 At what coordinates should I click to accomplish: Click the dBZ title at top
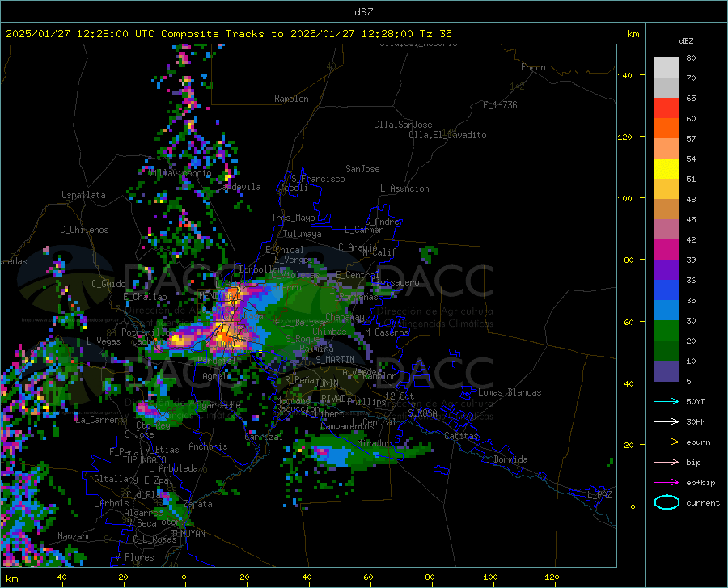pos(363,12)
